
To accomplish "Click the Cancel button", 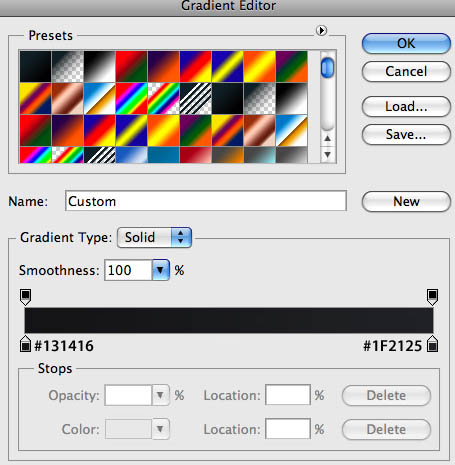I will (x=406, y=71).
